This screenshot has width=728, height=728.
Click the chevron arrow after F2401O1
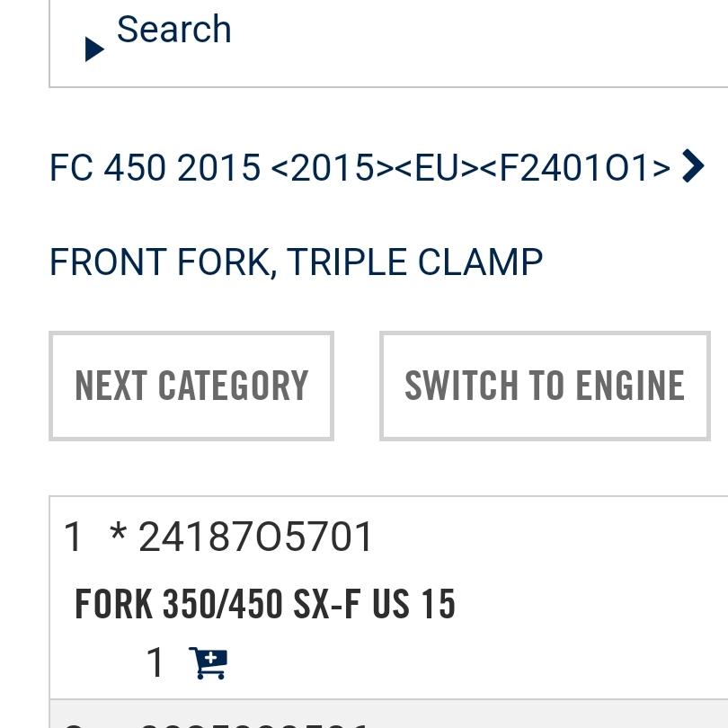click(693, 166)
